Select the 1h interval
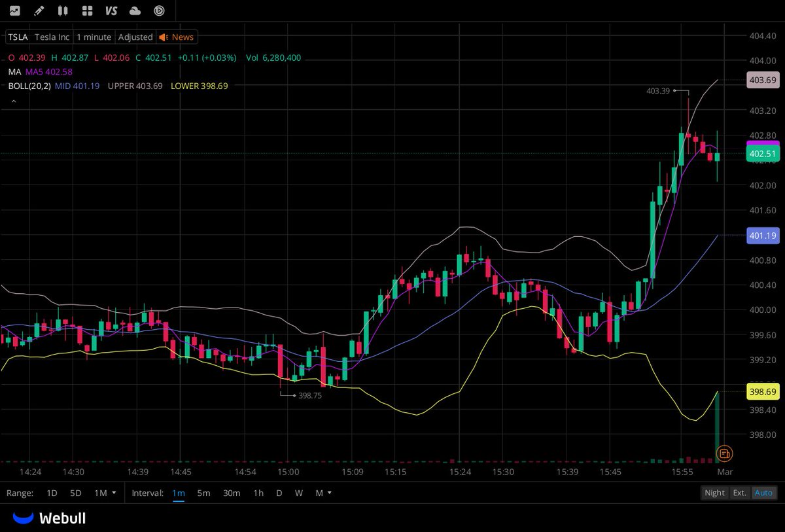This screenshot has width=785, height=532. click(258, 493)
